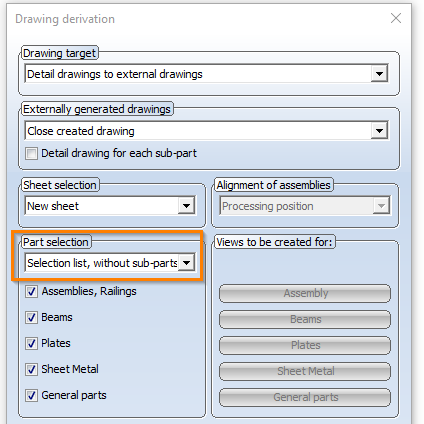Screen dimensions: 424x424
Task: Click the 'Externally generated drawings' group label
Action: (97, 109)
